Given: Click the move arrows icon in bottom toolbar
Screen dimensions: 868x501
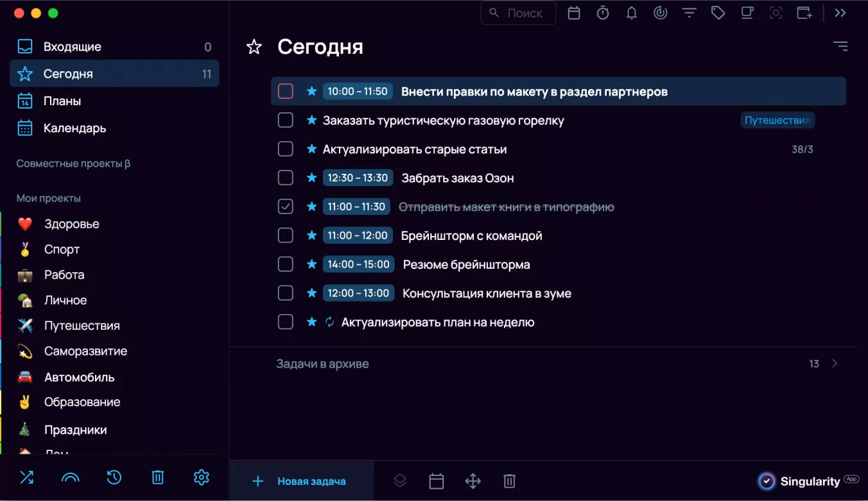Looking at the screenshot, I should click(x=473, y=481).
